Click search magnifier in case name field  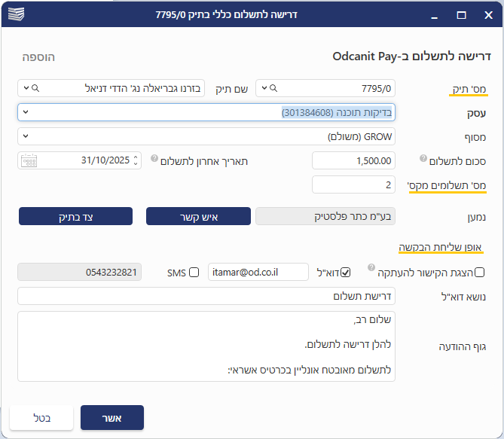[x=35, y=89]
